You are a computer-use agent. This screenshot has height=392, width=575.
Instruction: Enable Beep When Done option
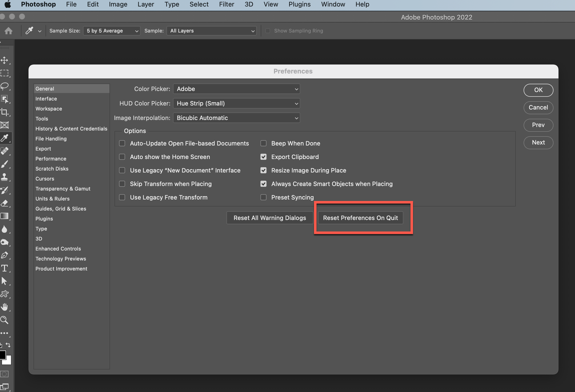pos(263,143)
